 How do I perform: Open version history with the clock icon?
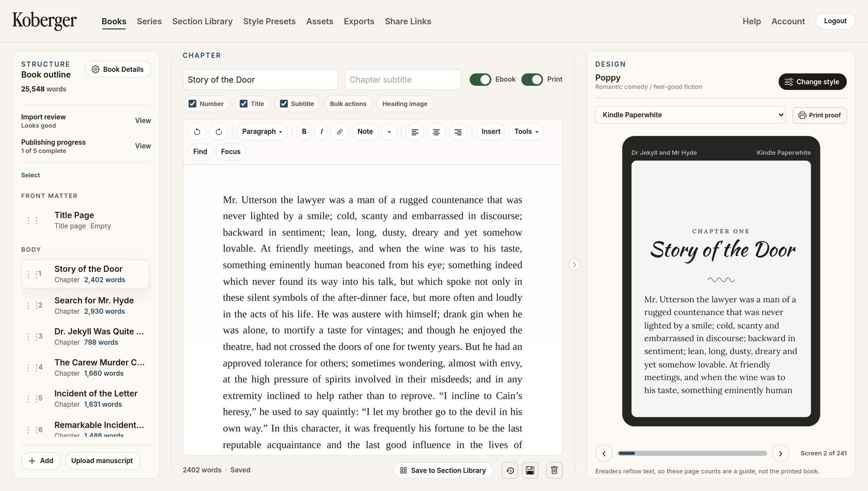[x=510, y=470]
